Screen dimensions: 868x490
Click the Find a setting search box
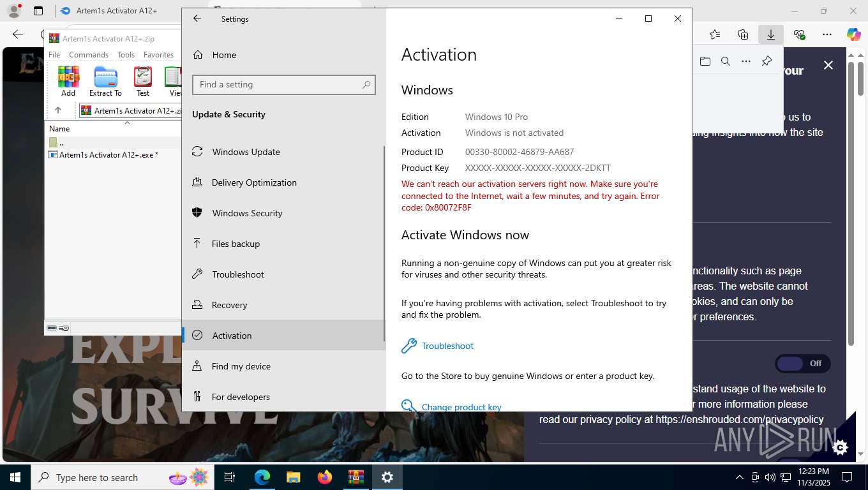[x=284, y=84]
